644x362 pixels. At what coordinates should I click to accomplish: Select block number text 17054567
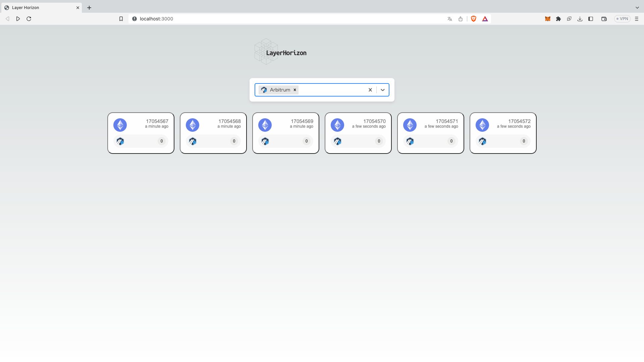coord(157,121)
